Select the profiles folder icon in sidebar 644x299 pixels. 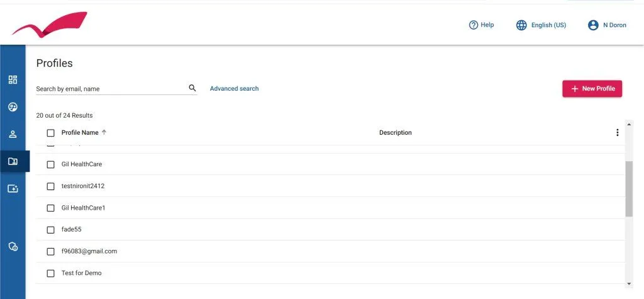coord(13,161)
